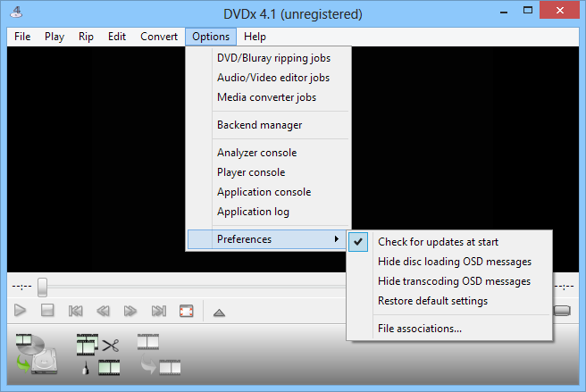Close the DVDx window
The image size is (586, 392).
pyautogui.click(x=559, y=11)
